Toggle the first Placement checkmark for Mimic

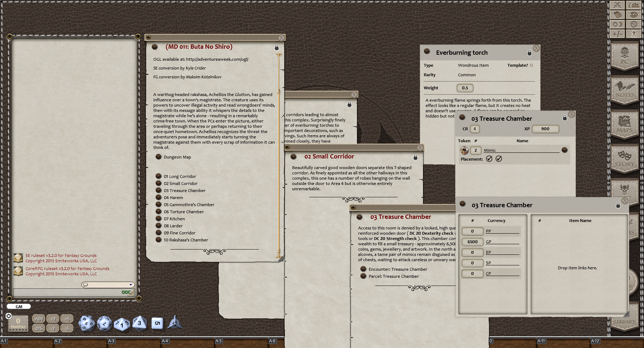tap(489, 159)
